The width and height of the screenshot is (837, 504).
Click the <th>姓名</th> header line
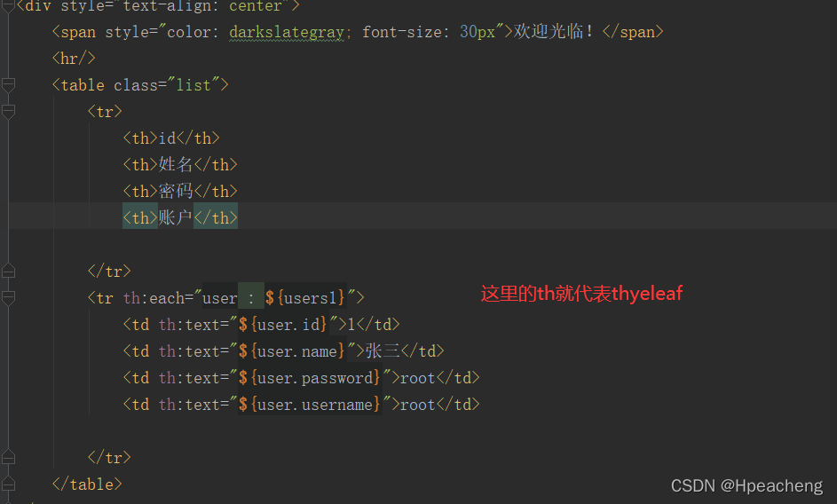[x=180, y=164]
